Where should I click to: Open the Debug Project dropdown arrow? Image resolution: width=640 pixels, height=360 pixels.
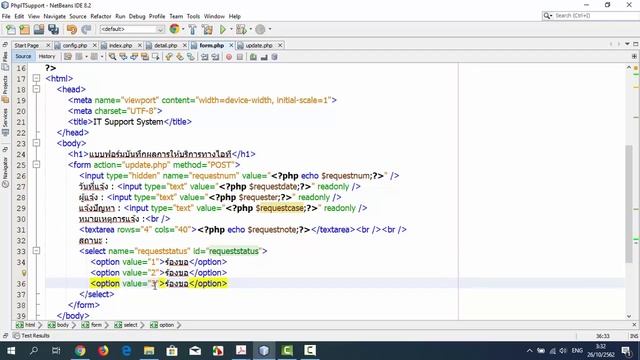tap(250, 29)
